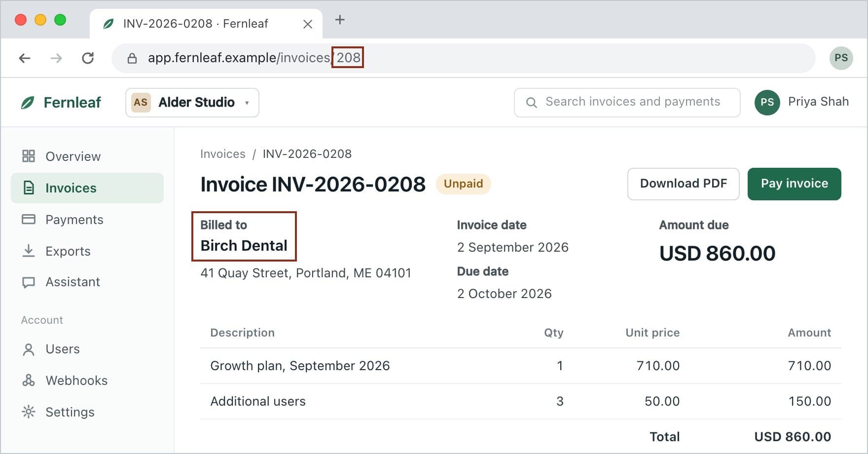Click the Users person icon
This screenshot has width=868, height=454.
(29, 349)
